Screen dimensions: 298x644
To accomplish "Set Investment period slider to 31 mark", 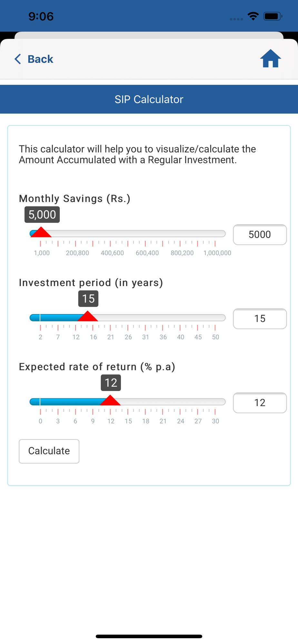I will coord(145,318).
